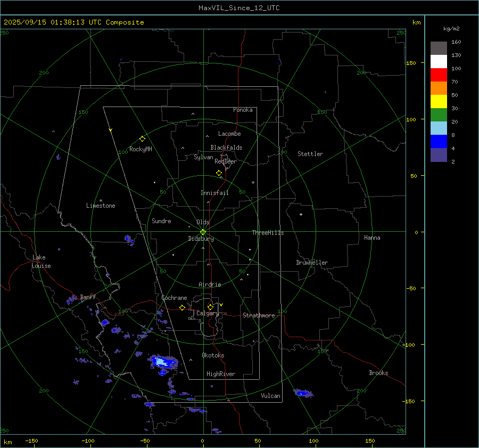Image resolution: width=479 pixels, height=448 pixels.
Task: Click the Didsbury town label
Action: point(201,239)
